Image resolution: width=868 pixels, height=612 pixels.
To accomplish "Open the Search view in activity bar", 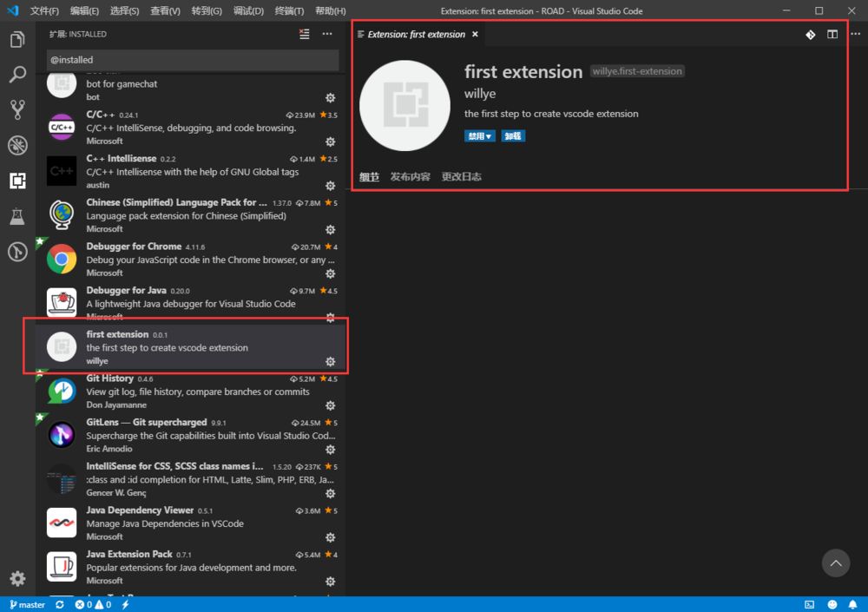I will [x=17, y=75].
